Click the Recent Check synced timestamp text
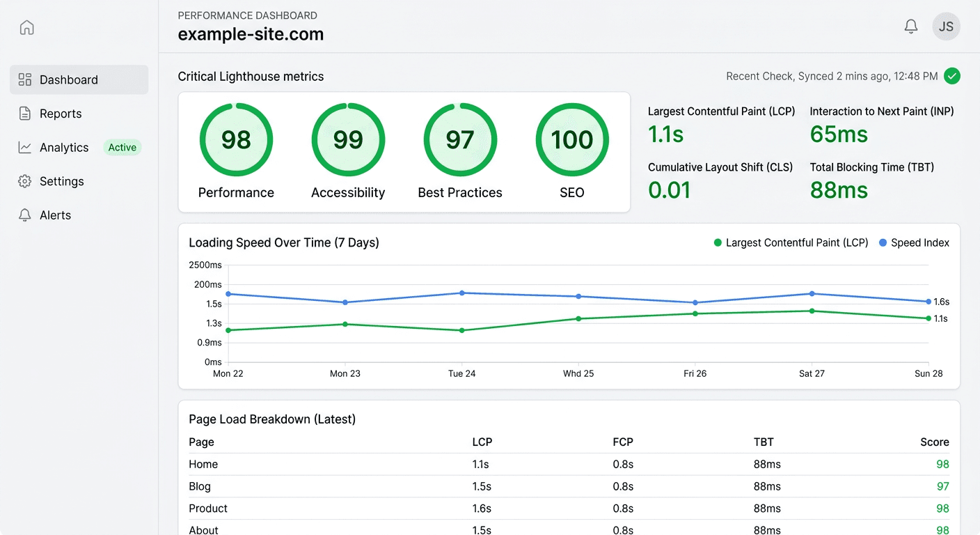 click(x=832, y=76)
